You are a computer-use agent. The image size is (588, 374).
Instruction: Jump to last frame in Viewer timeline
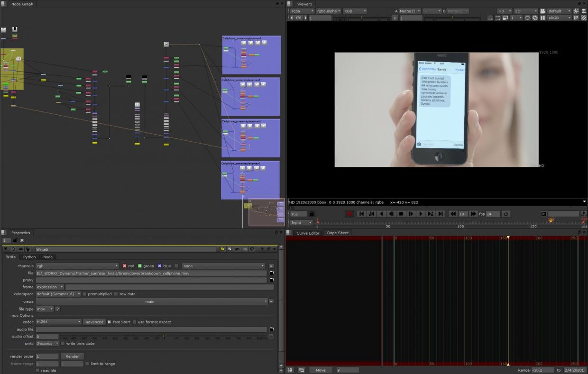(441, 214)
